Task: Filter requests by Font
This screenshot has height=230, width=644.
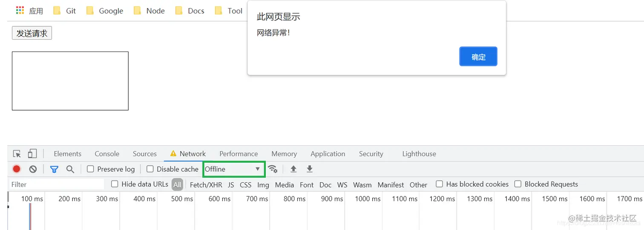Action: point(307,185)
